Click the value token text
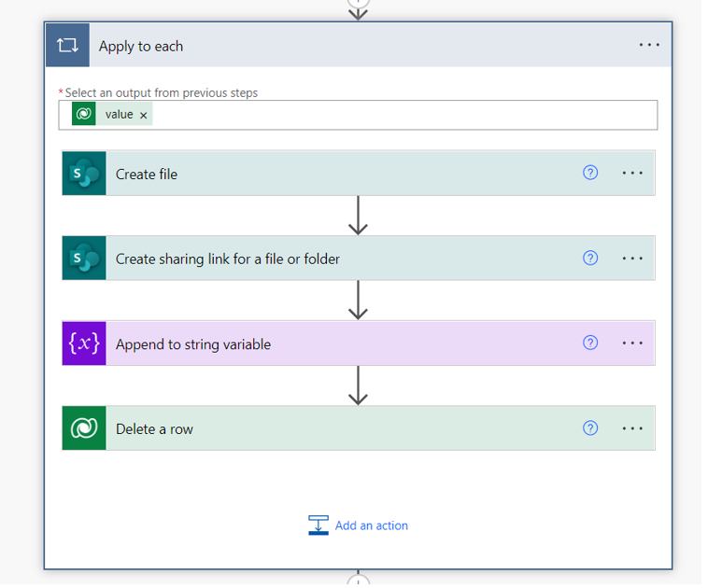Viewport: 708px width, 588px height. coord(120,115)
